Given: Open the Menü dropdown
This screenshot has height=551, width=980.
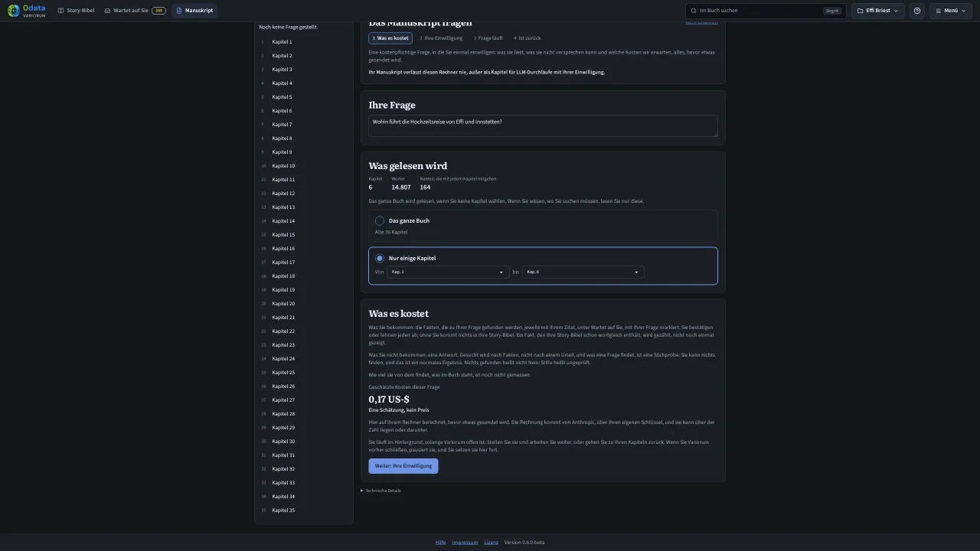Looking at the screenshot, I should pyautogui.click(x=949, y=11).
